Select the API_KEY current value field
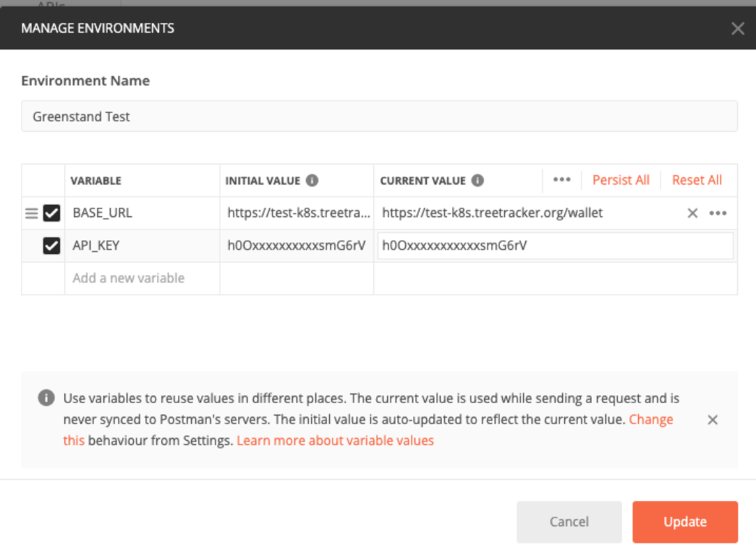Image resolution: width=756 pixels, height=558 pixels. coord(555,246)
